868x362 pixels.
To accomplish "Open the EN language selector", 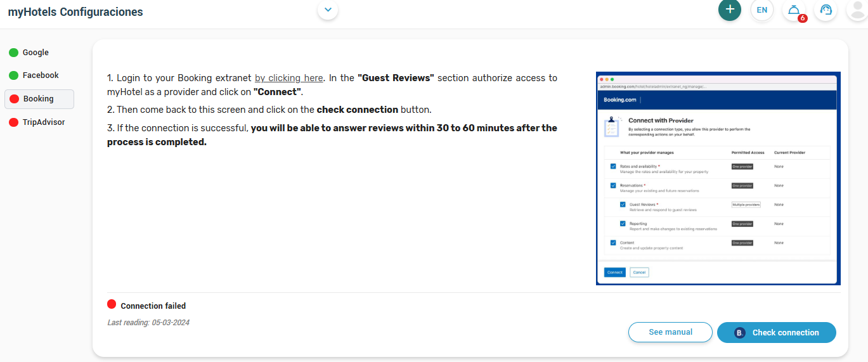I will (x=761, y=10).
